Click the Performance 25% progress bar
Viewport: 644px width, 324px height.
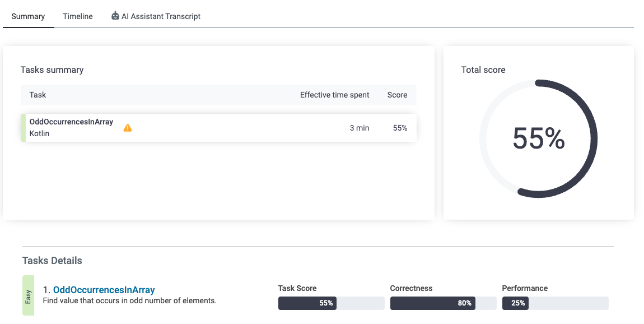click(x=555, y=303)
